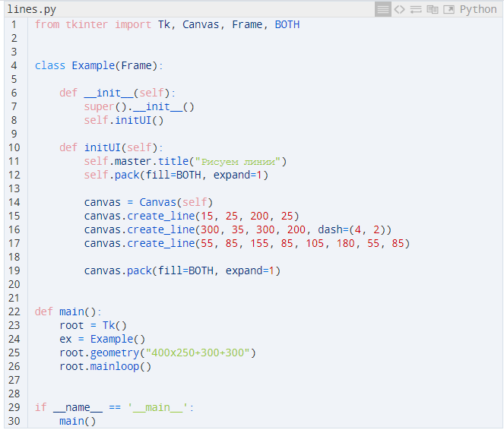The width and height of the screenshot is (504, 430).
Task: Click the title string "Рисуем линии"
Action: pos(238,162)
